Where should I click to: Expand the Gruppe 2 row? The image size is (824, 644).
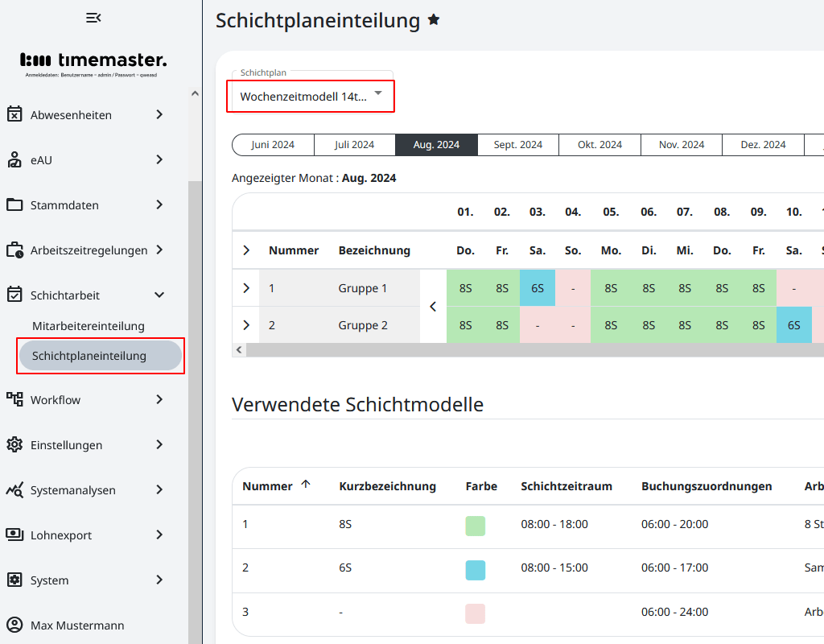pyautogui.click(x=246, y=325)
